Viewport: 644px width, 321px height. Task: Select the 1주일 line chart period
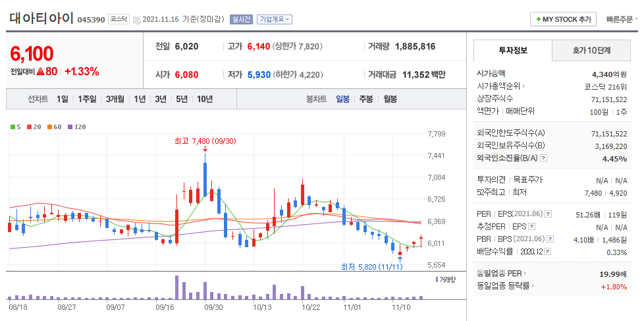click(x=87, y=99)
